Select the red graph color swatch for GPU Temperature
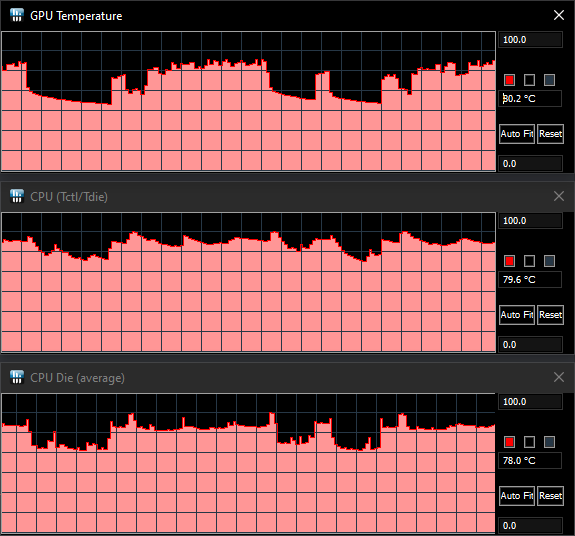Screen dimensions: 575x536 [509, 80]
